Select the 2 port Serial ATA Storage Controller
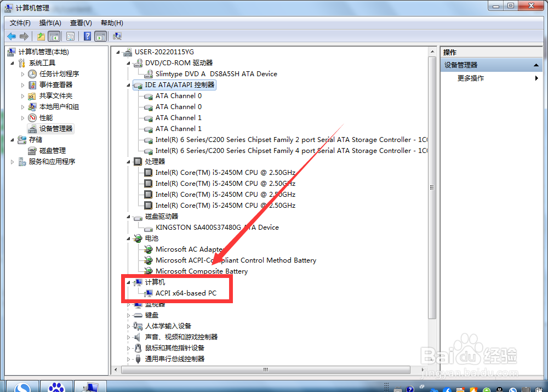 coord(291,139)
